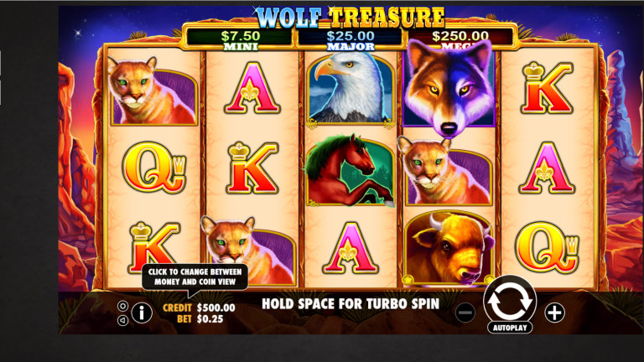Select the Mini jackpot $7.50 panel

[241, 39]
